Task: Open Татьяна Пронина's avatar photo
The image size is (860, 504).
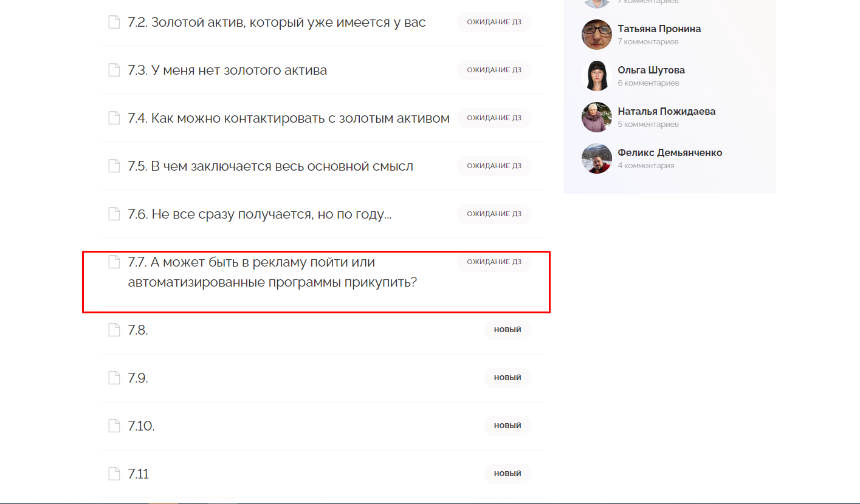Action: pyautogui.click(x=596, y=35)
